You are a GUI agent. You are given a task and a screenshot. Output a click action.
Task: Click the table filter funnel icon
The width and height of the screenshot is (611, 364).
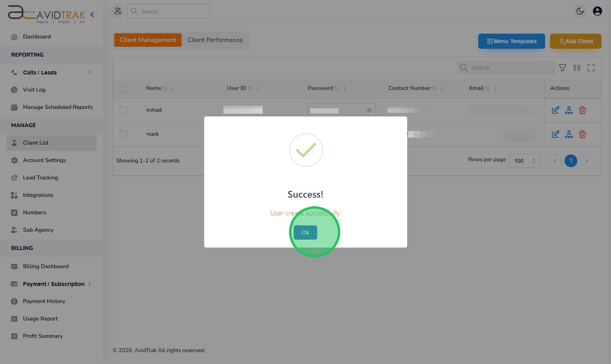(x=563, y=68)
